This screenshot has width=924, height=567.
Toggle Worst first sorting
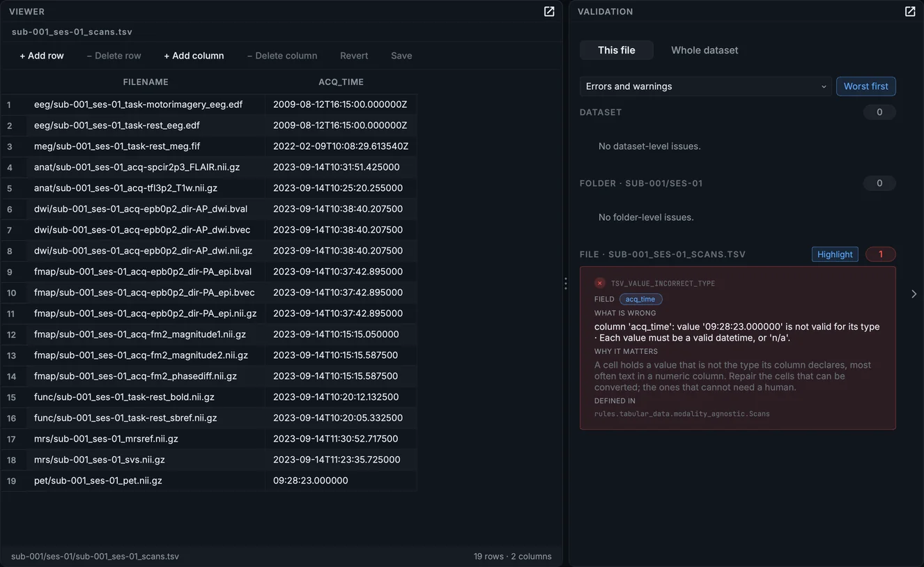pos(866,86)
